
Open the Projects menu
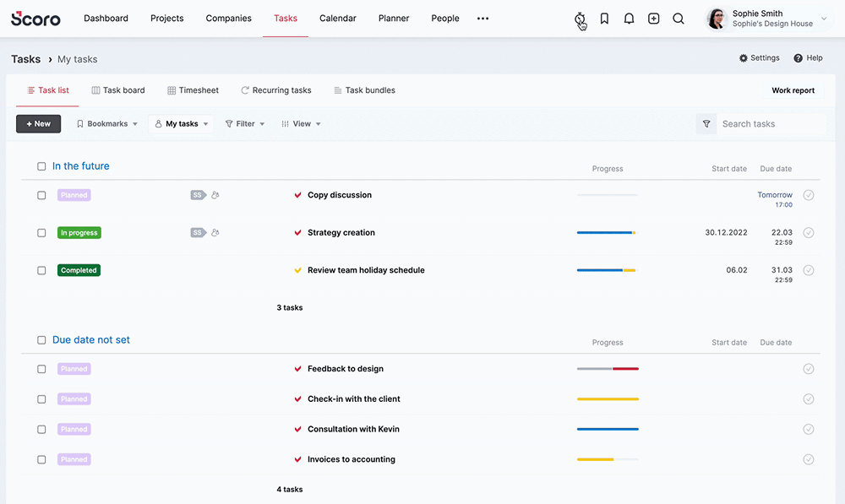167,19
